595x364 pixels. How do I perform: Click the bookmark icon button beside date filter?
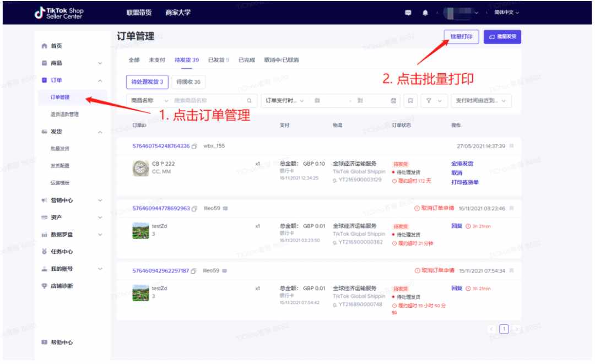click(x=410, y=100)
